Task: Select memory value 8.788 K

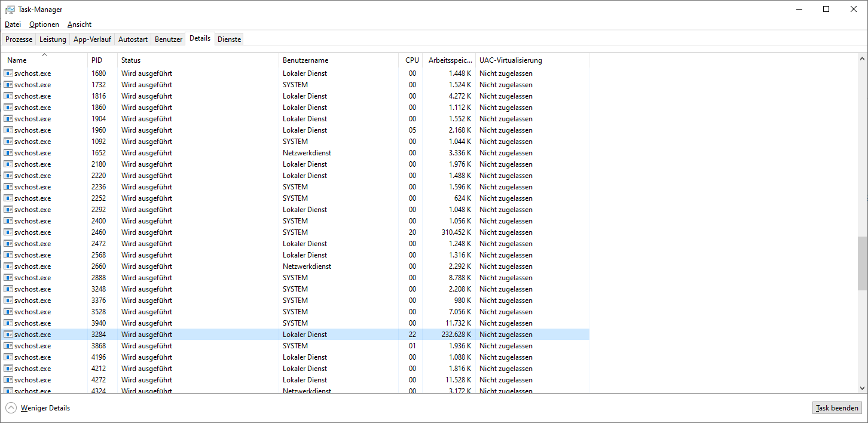Action: pos(460,278)
